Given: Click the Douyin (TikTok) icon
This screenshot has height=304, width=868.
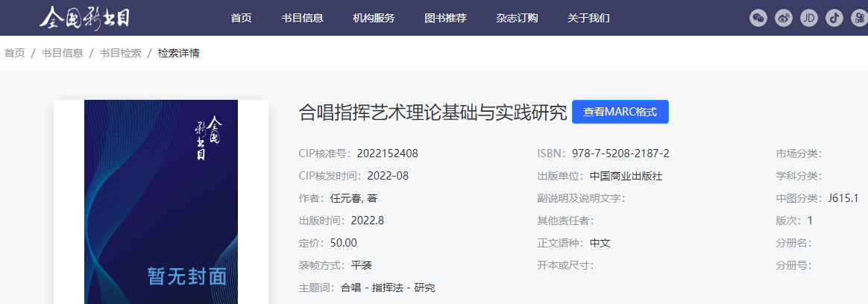Looking at the screenshot, I should click(x=834, y=18).
